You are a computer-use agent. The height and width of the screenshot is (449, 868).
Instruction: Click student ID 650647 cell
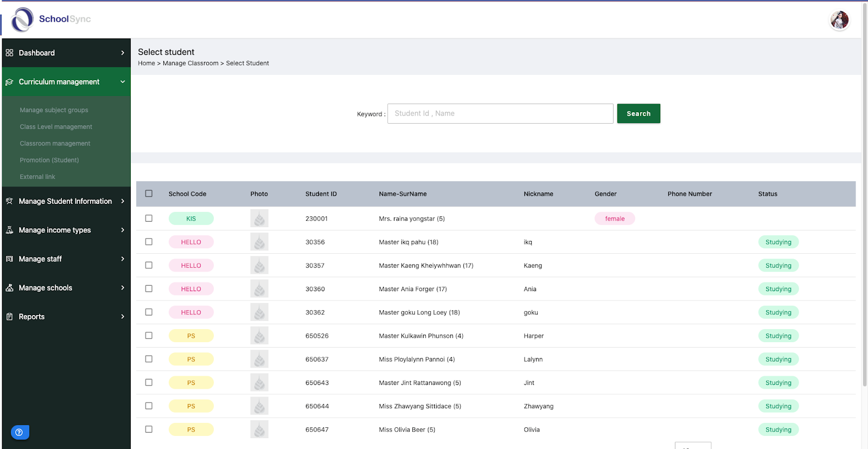click(317, 429)
